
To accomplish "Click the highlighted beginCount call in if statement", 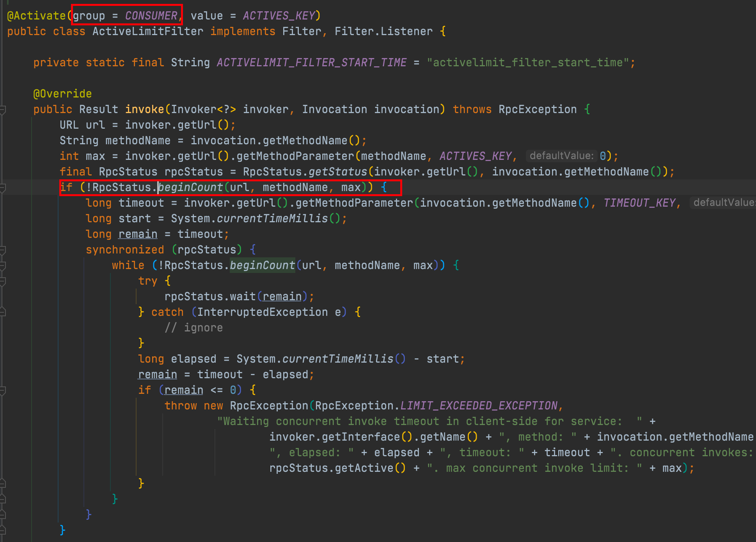I will pyautogui.click(x=191, y=188).
